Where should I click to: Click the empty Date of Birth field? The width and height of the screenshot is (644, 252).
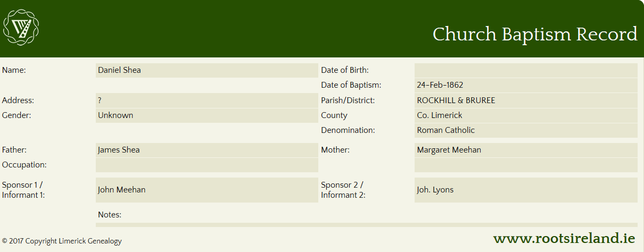tap(526, 70)
